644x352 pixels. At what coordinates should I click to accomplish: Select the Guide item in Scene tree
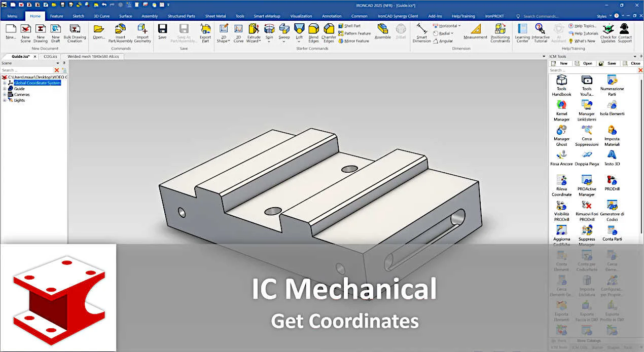coord(19,89)
